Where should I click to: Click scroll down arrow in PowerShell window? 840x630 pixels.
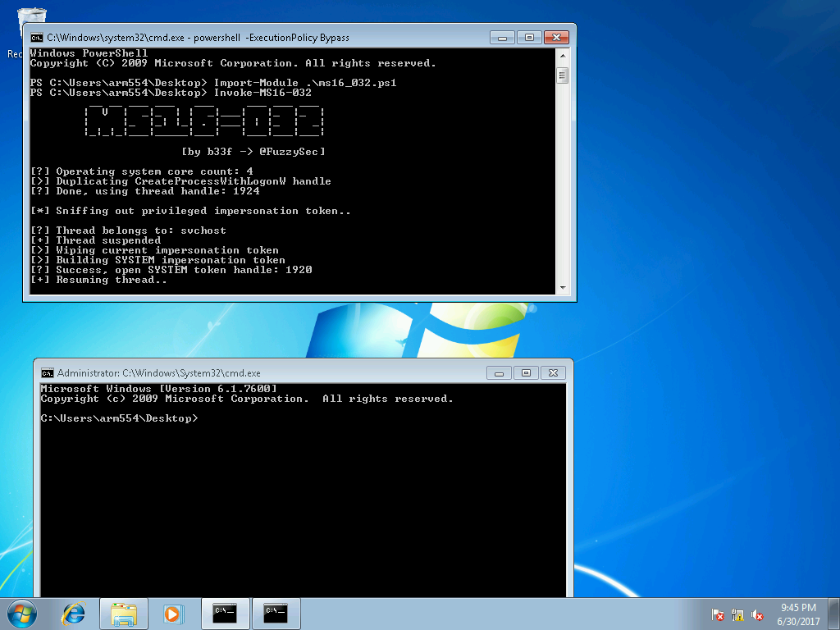click(563, 288)
